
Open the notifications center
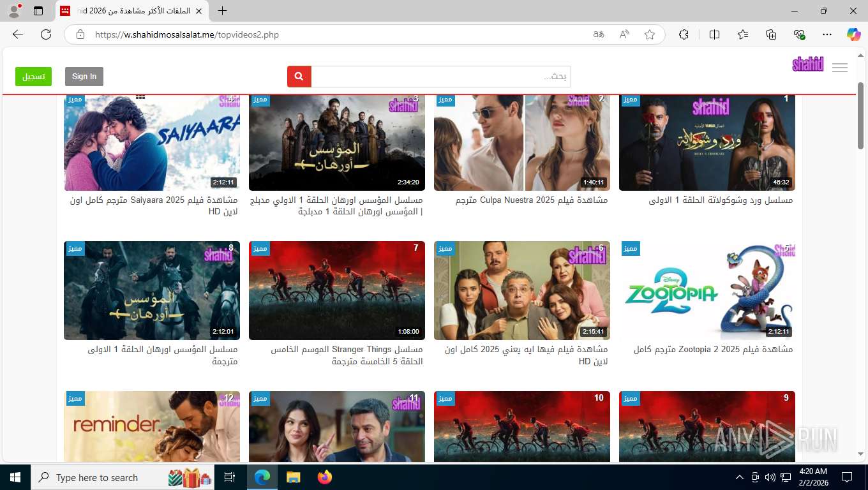tap(846, 477)
